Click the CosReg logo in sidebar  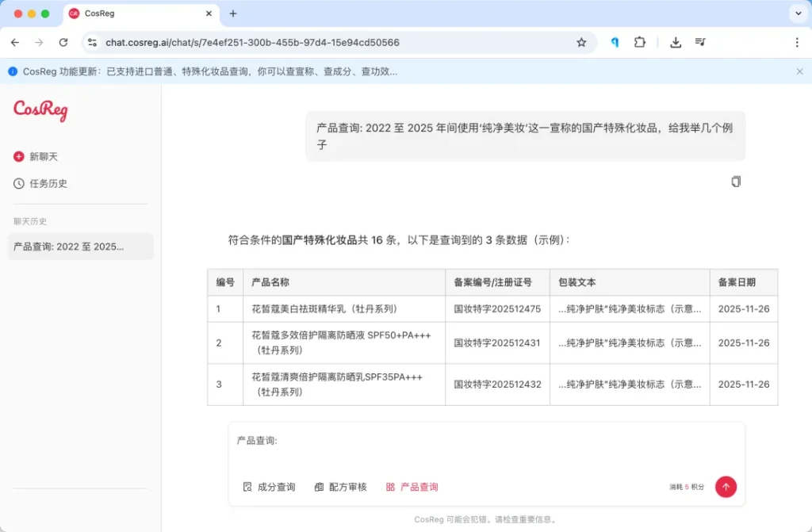coord(40,110)
